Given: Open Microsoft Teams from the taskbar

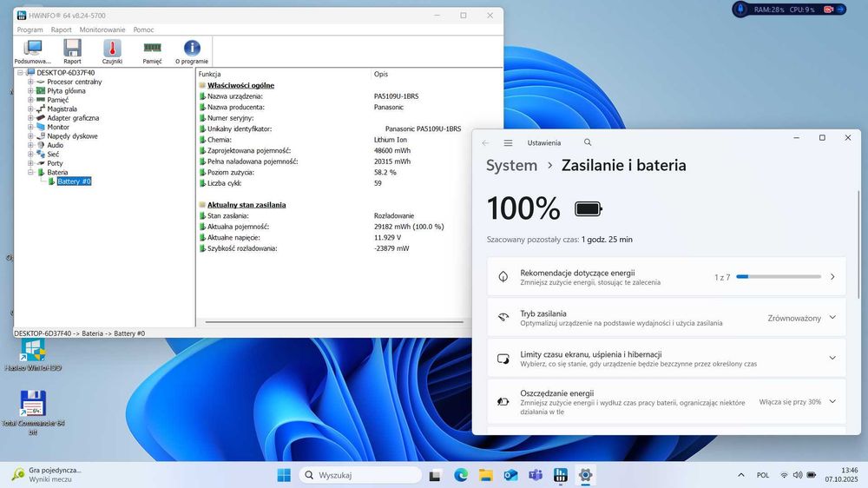Looking at the screenshot, I should (x=536, y=475).
